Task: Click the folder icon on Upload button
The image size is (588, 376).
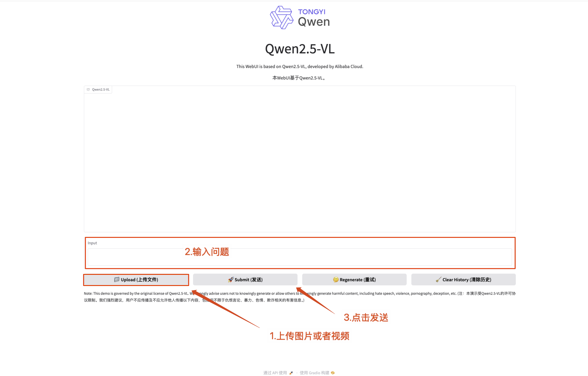Action: tap(117, 280)
